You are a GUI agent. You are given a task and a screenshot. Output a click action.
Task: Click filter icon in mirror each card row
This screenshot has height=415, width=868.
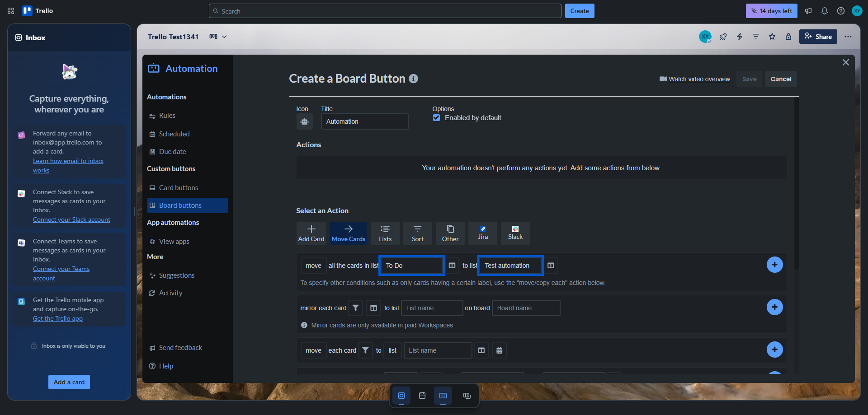[x=356, y=308]
